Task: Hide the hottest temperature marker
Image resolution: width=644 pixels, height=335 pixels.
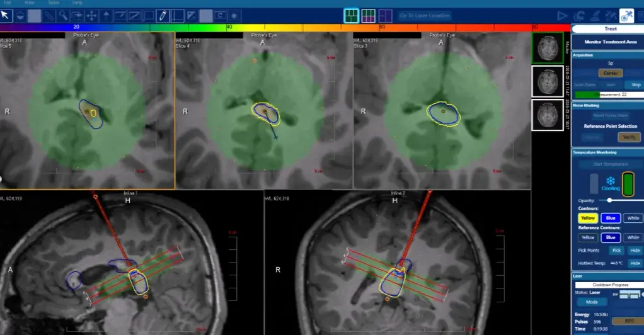Action: click(635, 263)
